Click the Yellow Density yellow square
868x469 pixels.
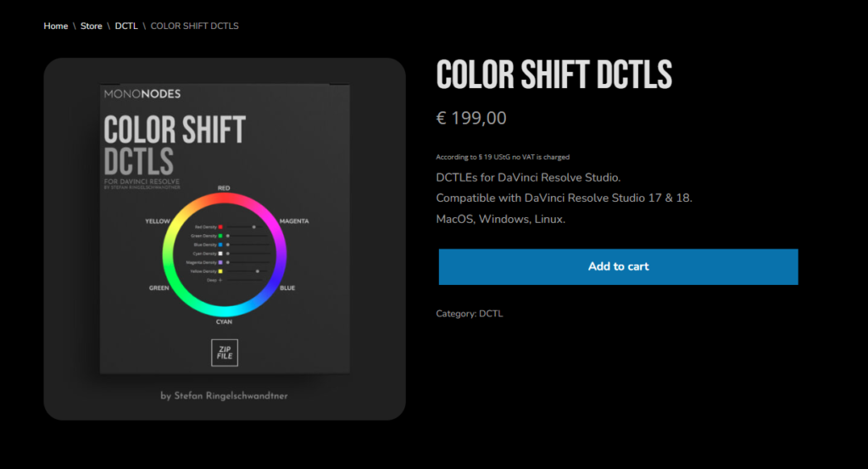click(x=220, y=271)
